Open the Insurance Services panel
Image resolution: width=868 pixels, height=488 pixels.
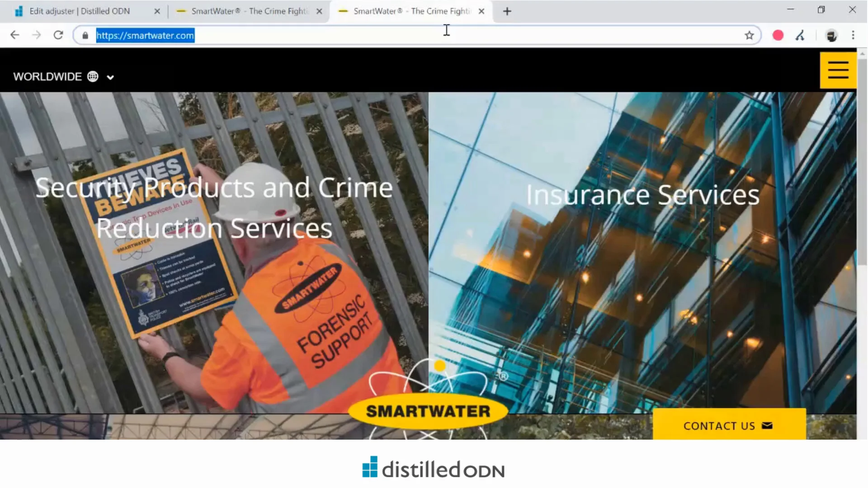tap(642, 195)
